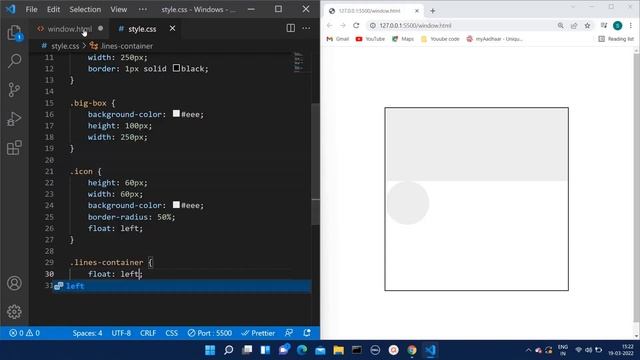Click the errors and warnings status indicator
Screen dimensions: 640x360
[24, 333]
